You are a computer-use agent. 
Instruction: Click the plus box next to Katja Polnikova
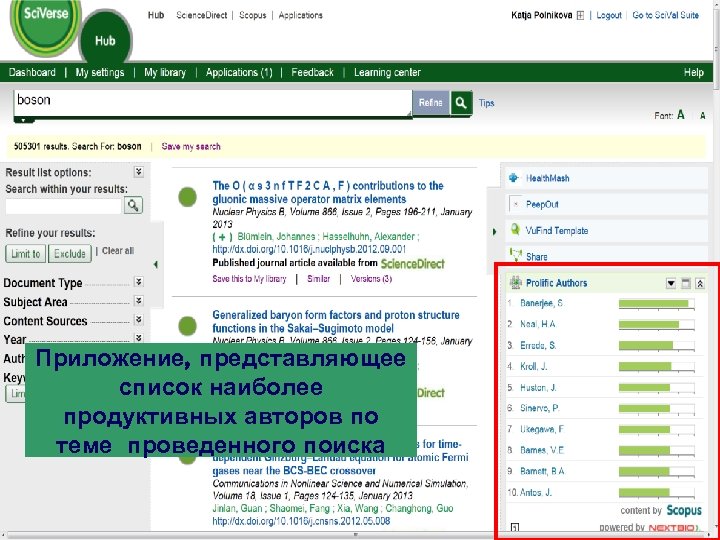pyautogui.click(x=580, y=16)
